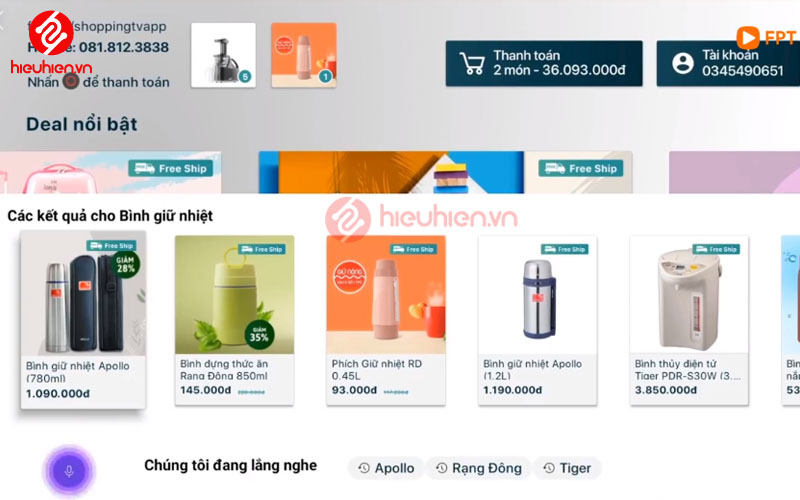This screenshot has height=500, width=800.
Task: Select Bình thủy điện tử Tiger PDR-S30W product
Action: pos(689,320)
